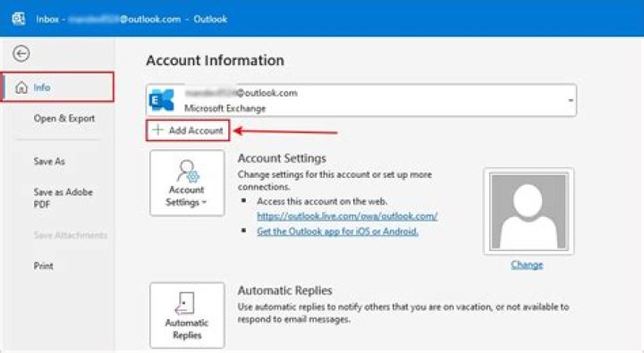The height and width of the screenshot is (353, 644).
Task: Open the Account Settings dropdown button
Action: [x=187, y=182]
